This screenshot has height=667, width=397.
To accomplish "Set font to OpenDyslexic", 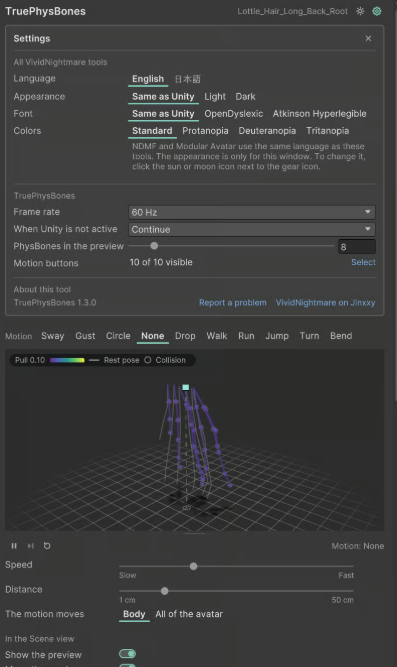I will pos(234,114).
